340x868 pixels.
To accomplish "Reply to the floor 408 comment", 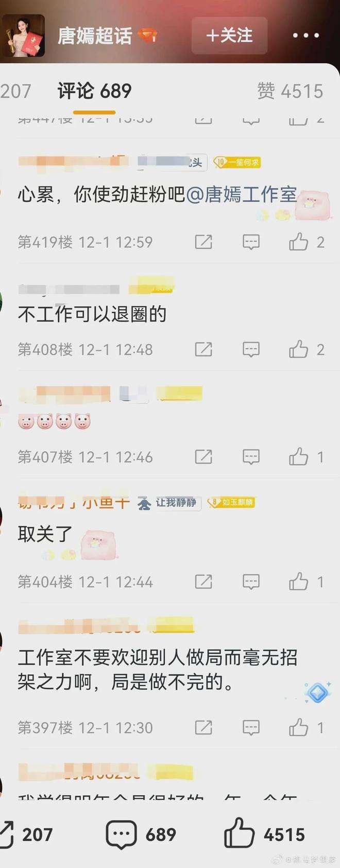I will click(x=251, y=349).
